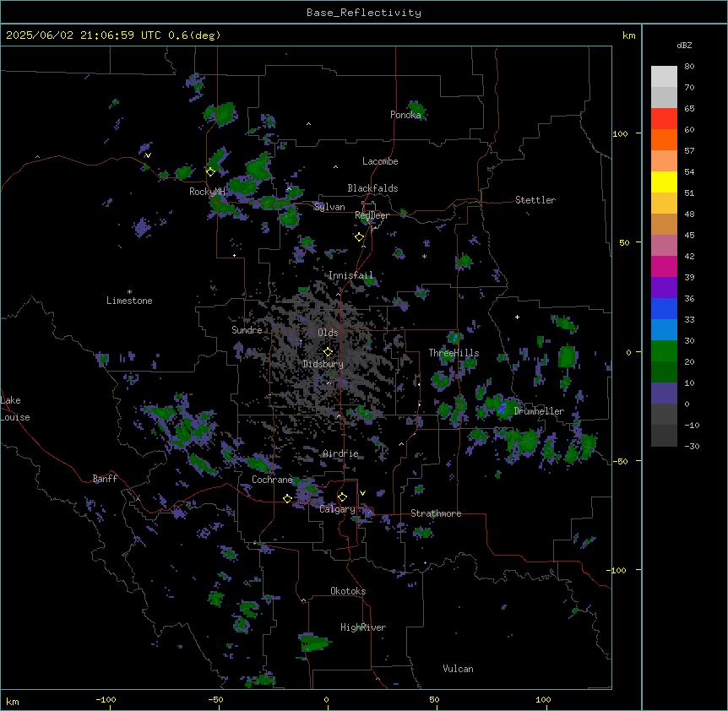Click the green 30 dBZ legend swatch

[x=664, y=351]
